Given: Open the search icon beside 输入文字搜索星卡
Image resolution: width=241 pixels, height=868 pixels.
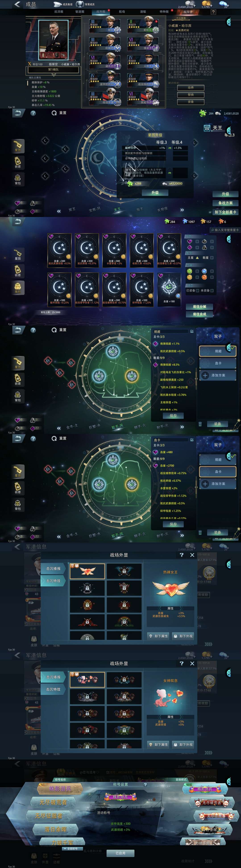Looking at the screenshot, I should pos(213,230).
